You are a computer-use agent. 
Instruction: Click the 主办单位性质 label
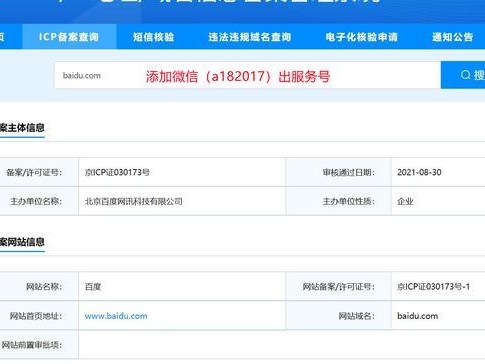click(349, 201)
